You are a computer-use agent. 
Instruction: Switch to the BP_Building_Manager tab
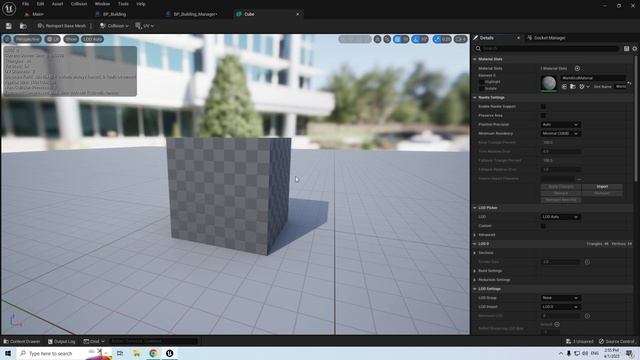pos(195,14)
